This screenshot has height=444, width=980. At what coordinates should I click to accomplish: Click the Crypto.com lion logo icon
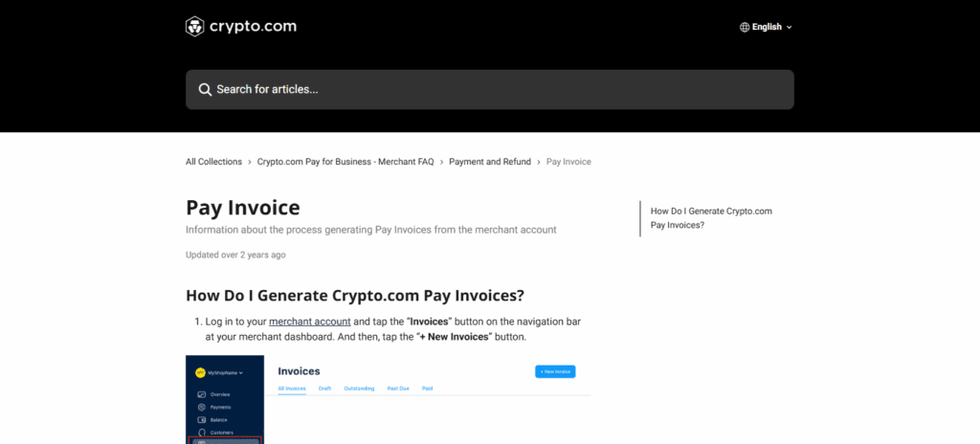195,27
